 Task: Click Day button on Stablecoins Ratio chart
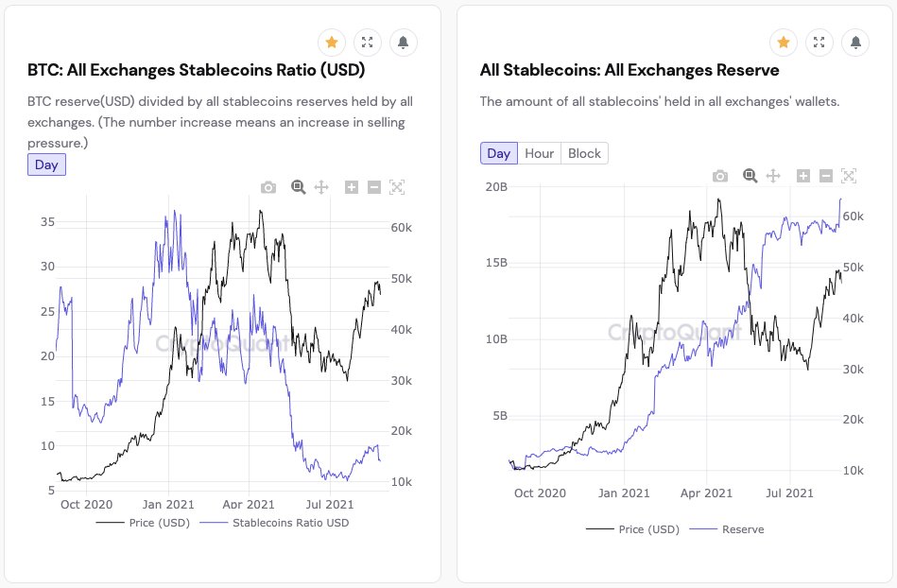46,164
